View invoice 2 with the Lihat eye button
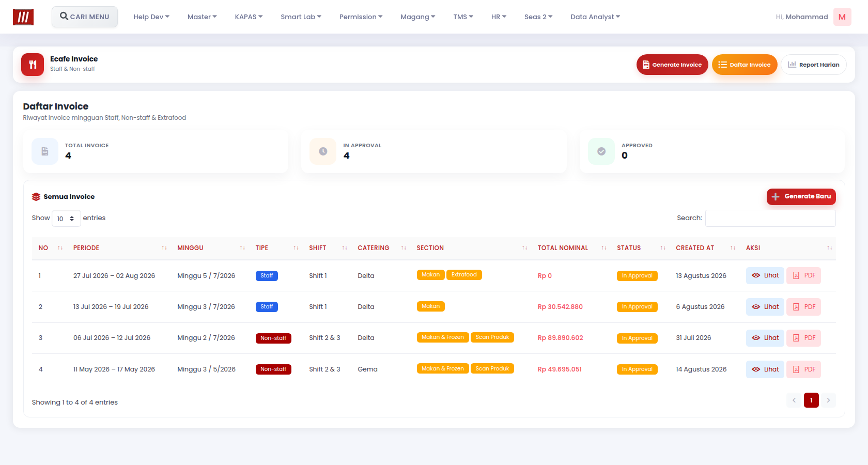868x465 pixels. 765,307
